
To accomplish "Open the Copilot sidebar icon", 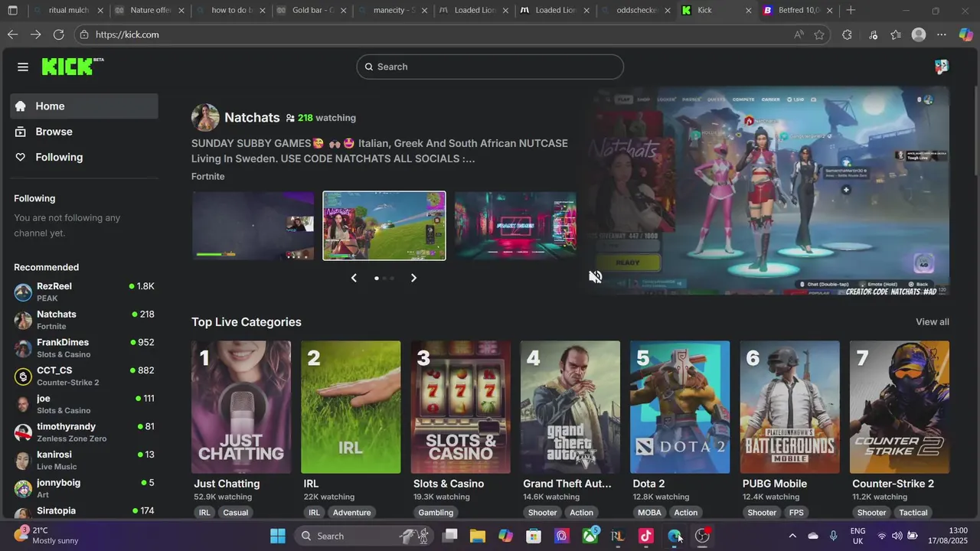I will (x=965, y=34).
